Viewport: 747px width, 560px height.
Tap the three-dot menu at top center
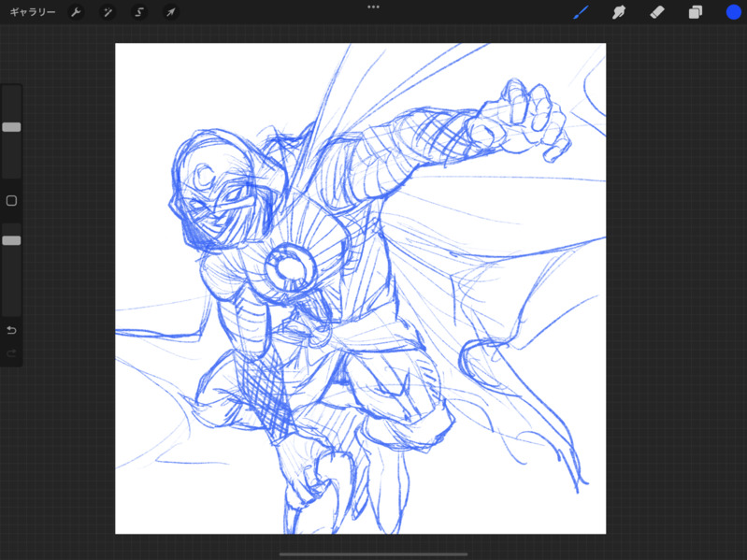tap(374, 7)
